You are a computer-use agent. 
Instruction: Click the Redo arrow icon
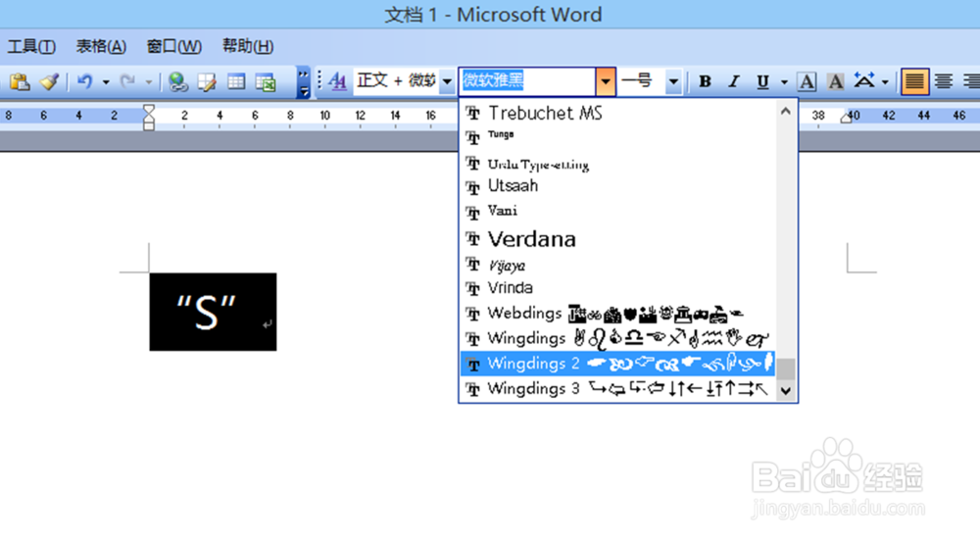[x=127, y=82]
